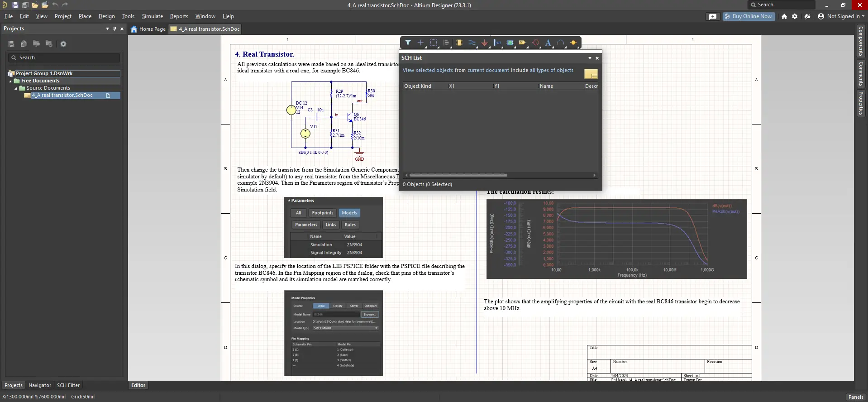Viewport: 868px width, 402px height.
Task: Open the Not Signed In account dropdown
Action: point(841,16)
